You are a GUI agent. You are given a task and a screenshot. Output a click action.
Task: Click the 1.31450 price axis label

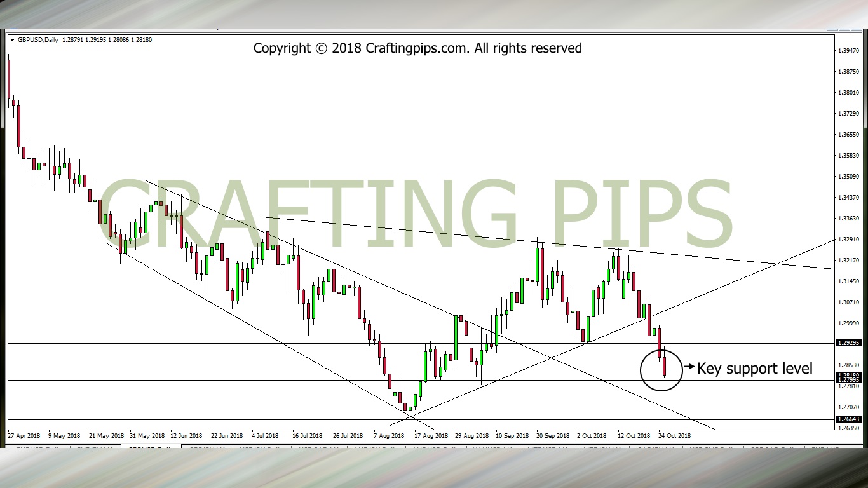point(850,281)
